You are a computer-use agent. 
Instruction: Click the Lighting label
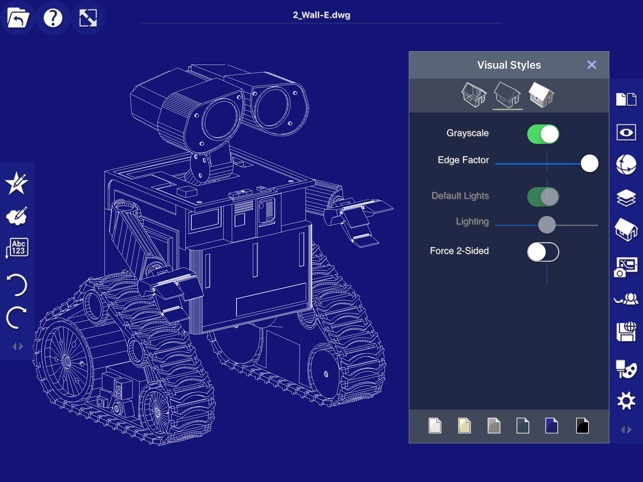click(x=472, y=222)
